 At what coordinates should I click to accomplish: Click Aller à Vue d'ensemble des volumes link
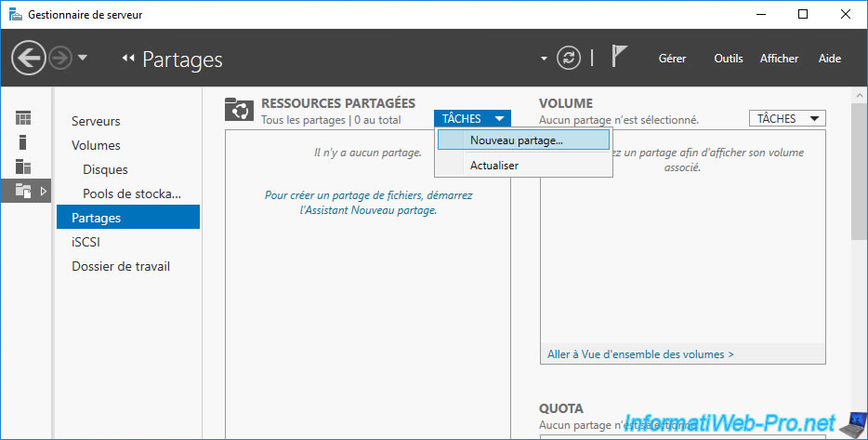click(x=640, y=354)
